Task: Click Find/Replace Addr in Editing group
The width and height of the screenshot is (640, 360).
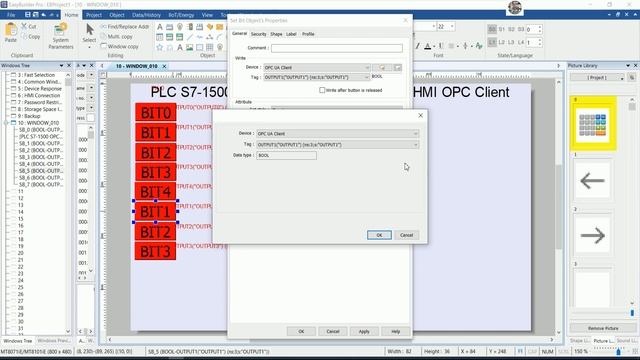Action: pos(125,27)
